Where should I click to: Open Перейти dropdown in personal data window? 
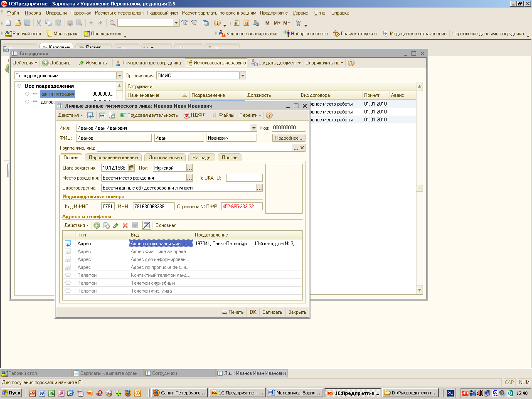tap(250, 115)
